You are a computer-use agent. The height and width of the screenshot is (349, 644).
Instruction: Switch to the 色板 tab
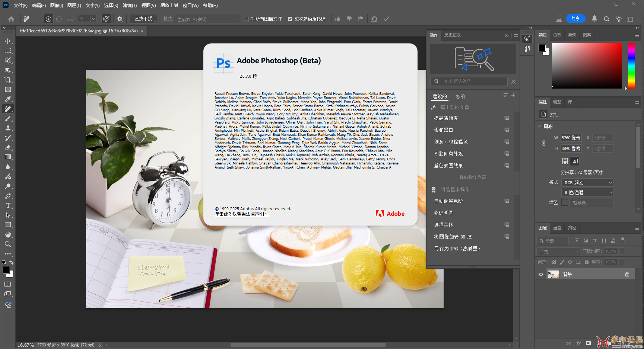click(x=557, y=35)
